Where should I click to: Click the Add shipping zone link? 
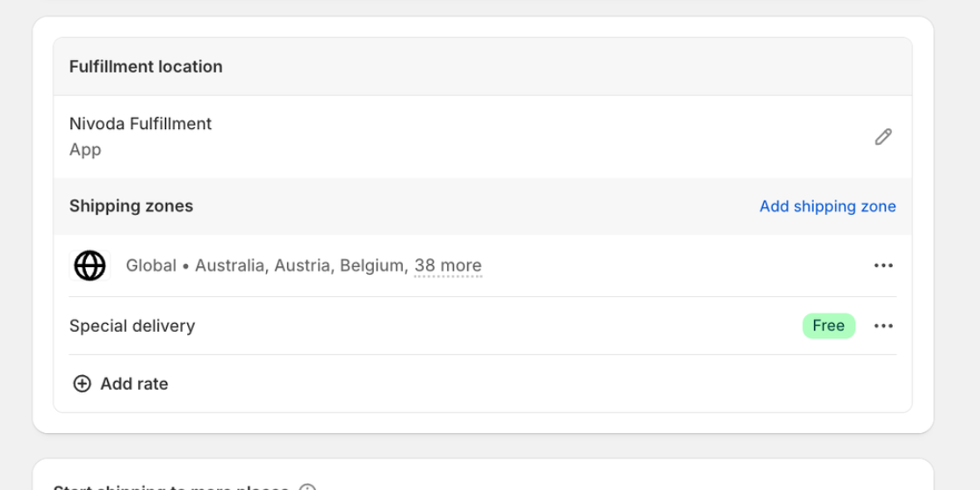827,206
